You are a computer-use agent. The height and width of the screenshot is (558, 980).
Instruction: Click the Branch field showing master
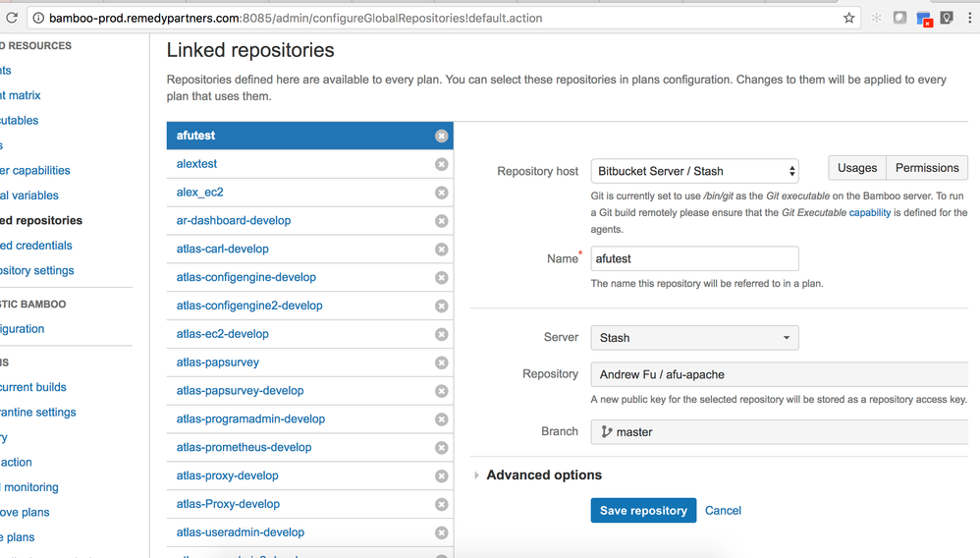(x=780, y=431)
